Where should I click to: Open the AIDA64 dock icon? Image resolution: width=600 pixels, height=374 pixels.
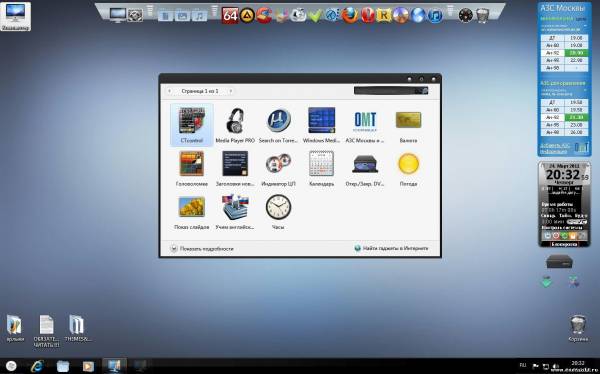(x=230, y=15)
